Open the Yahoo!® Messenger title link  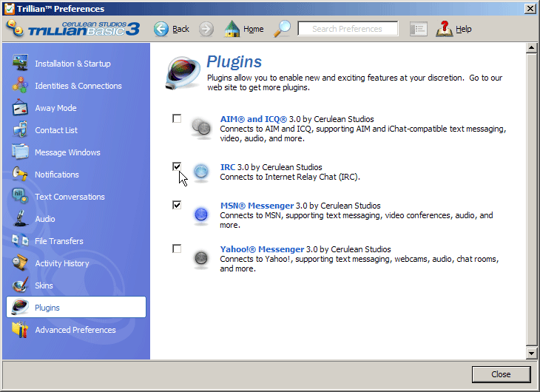point(262,249)
